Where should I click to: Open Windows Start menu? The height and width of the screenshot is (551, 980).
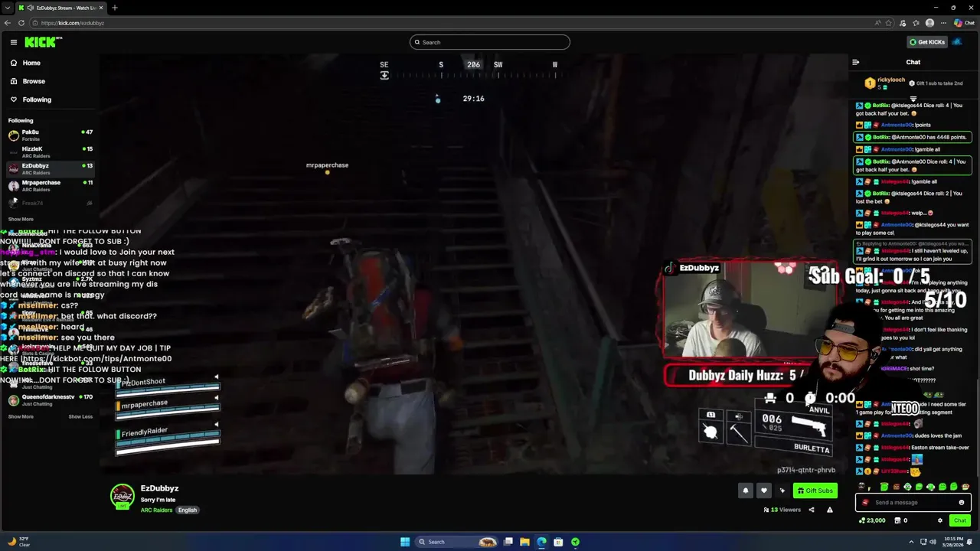405,542
